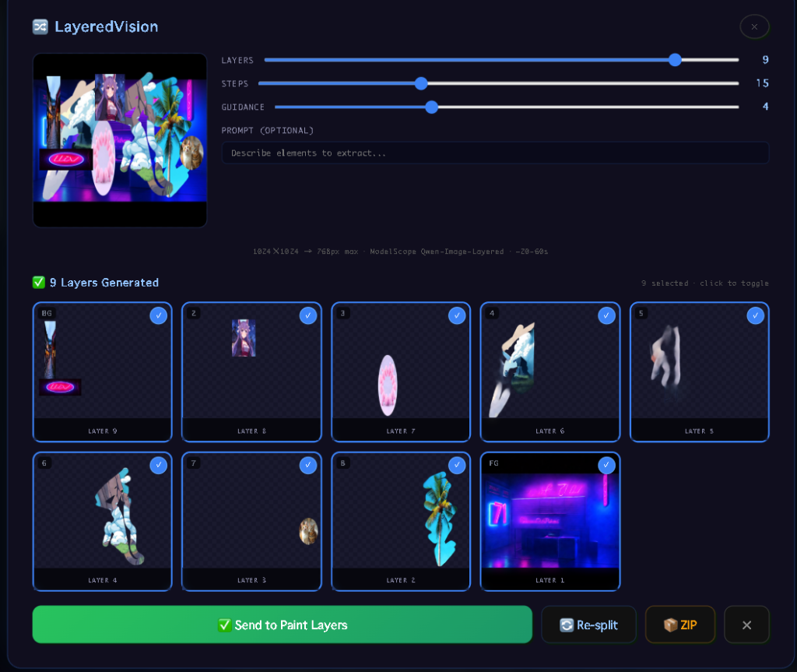Click the 'LAYER 2' caption label
This screenshot has width=797, height=672.
[401, 580]
